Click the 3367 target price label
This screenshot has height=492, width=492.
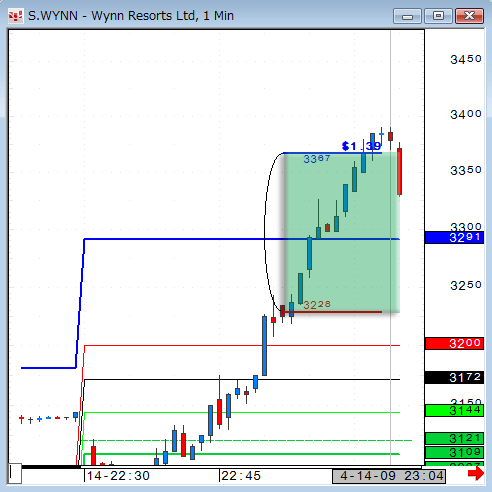[x=317, y=159]
